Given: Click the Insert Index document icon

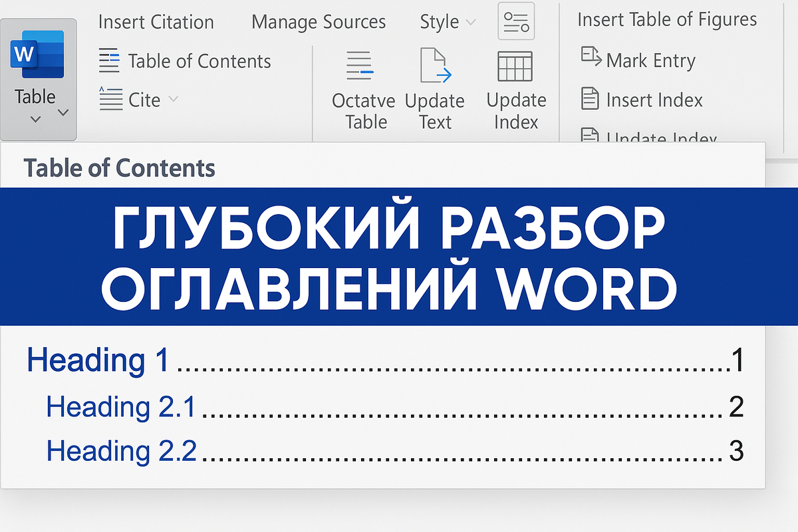Looking at the screenshot, I should click(589, 98).
